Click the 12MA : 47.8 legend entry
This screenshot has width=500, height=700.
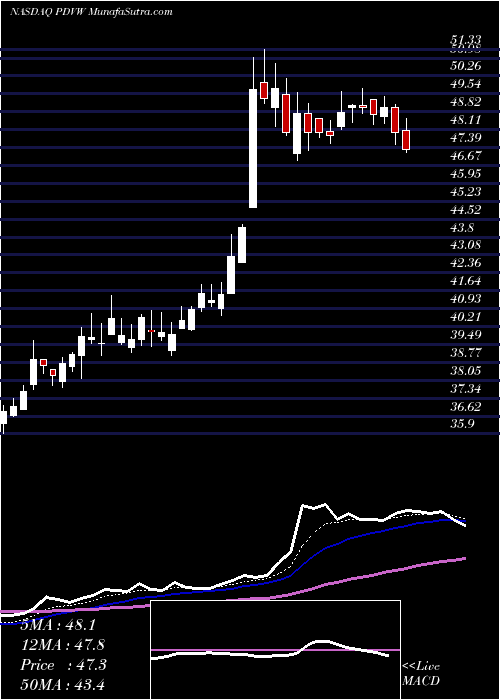pos(62,645)
